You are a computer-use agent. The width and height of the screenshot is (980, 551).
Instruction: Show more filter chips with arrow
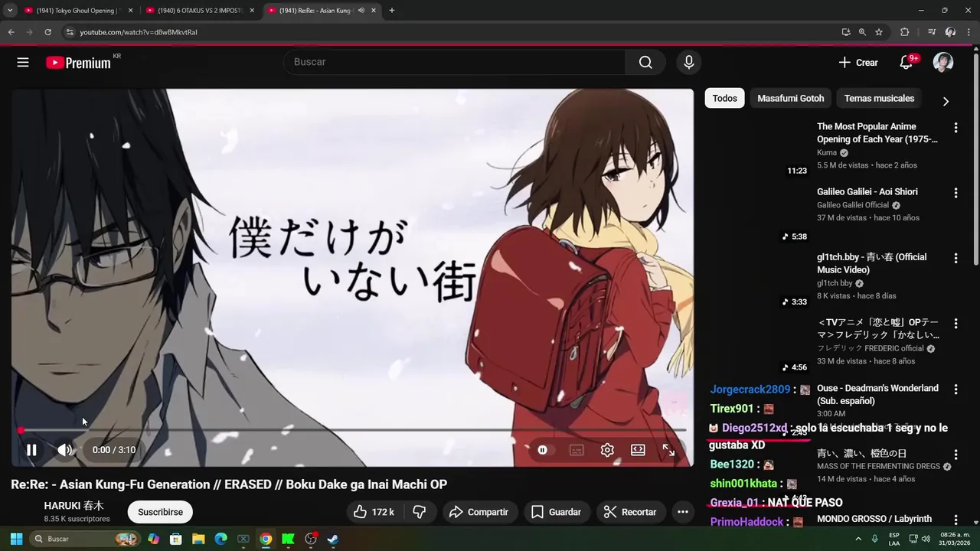tap(946, 101)
